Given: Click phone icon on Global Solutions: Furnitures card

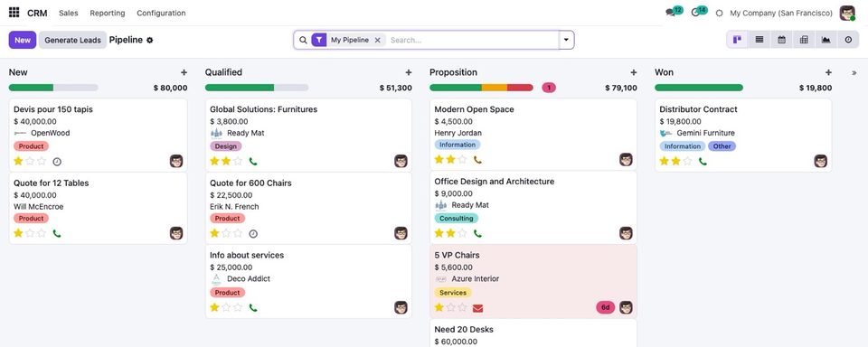Looking at the screenshot, I should click(253, 162).
